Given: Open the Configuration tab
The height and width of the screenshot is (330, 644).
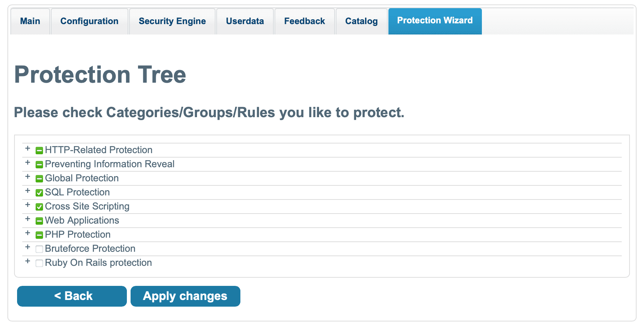Looking at the screenshot, I should click(89, 22).
